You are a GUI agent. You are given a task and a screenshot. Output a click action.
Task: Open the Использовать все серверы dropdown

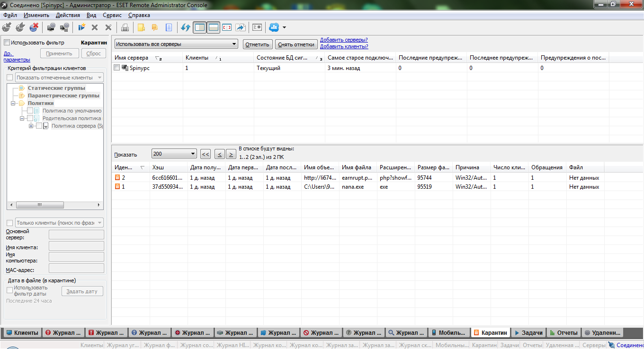(176, 44)
